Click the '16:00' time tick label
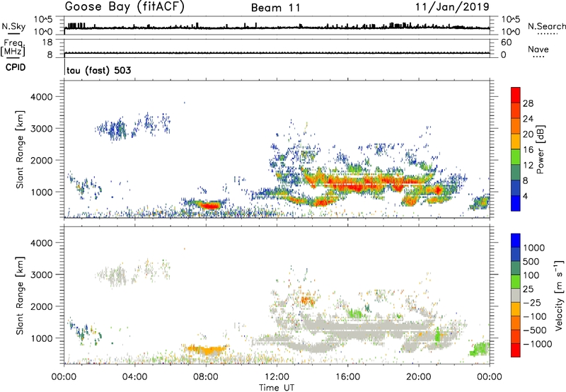This screenshot has width=566, height=392. 347,377
